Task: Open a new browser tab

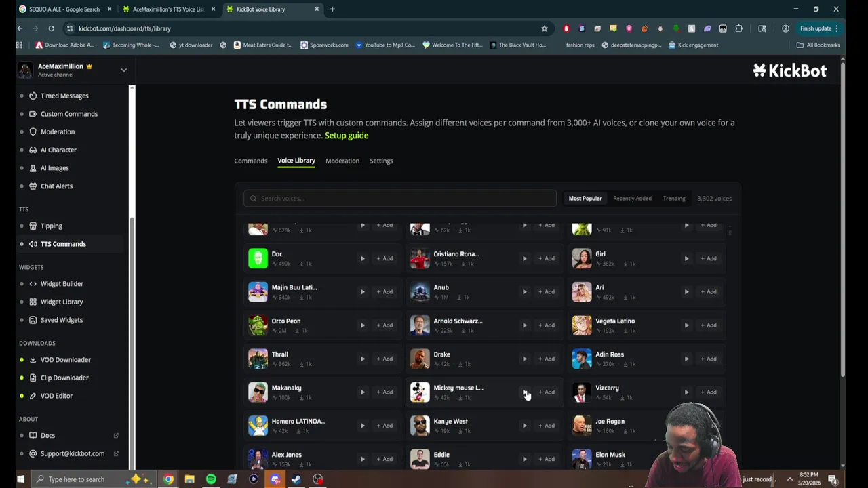Action: [x=332, y=9]
